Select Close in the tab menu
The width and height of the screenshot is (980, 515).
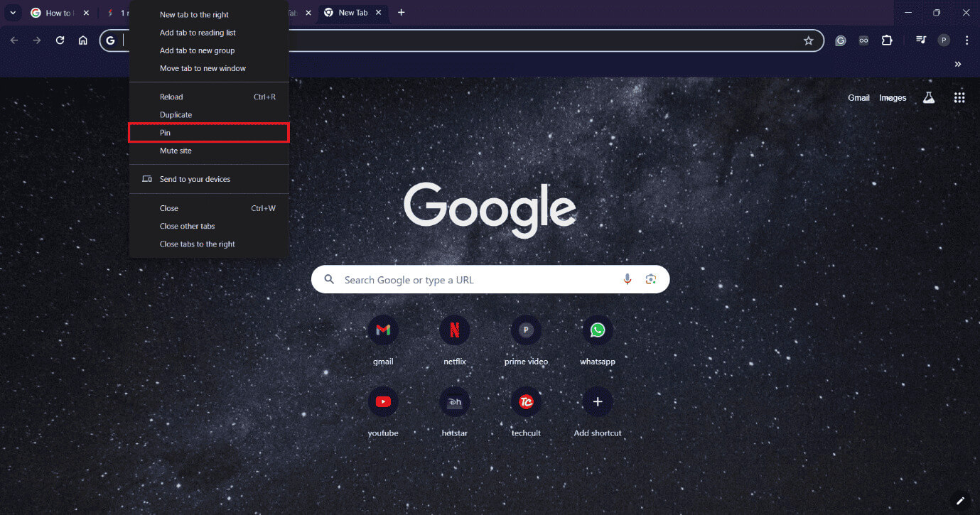[x=209, y=208]
